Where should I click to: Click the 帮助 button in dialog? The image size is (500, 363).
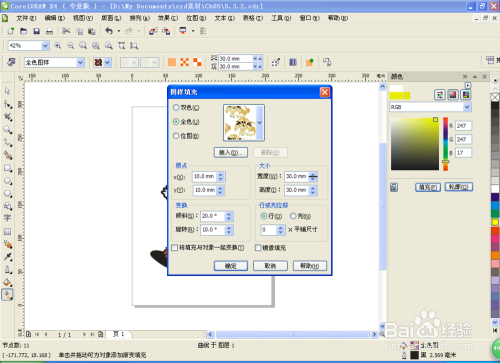310,266
